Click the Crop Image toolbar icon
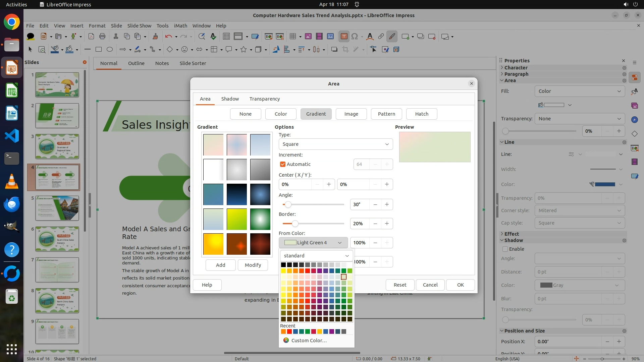Screen dimensions: 644x362 pyautogui.click(x=345, y=50)
